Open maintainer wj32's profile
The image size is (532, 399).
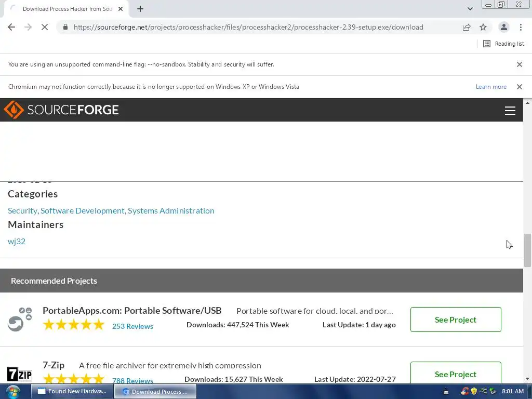point(17,241)
